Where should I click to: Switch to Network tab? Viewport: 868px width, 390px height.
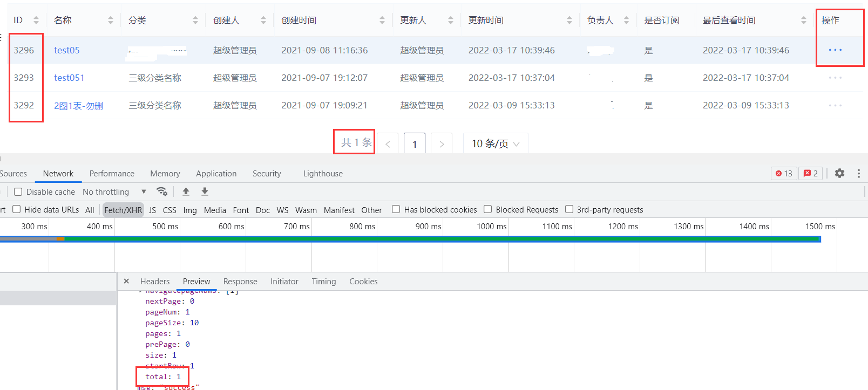point(58,174)
